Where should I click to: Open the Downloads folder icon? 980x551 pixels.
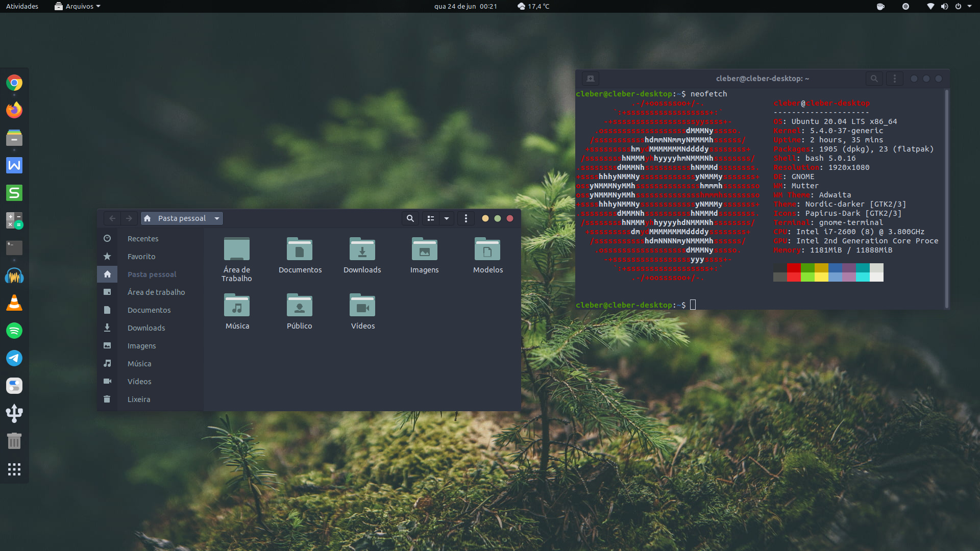click(362, 250)
